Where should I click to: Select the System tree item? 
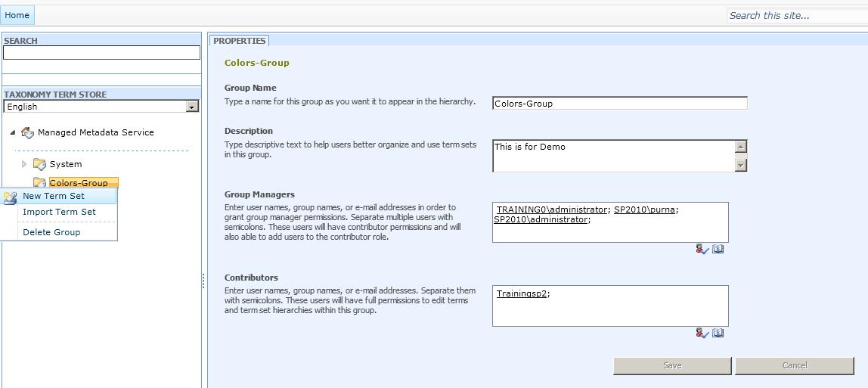point(65,164)
